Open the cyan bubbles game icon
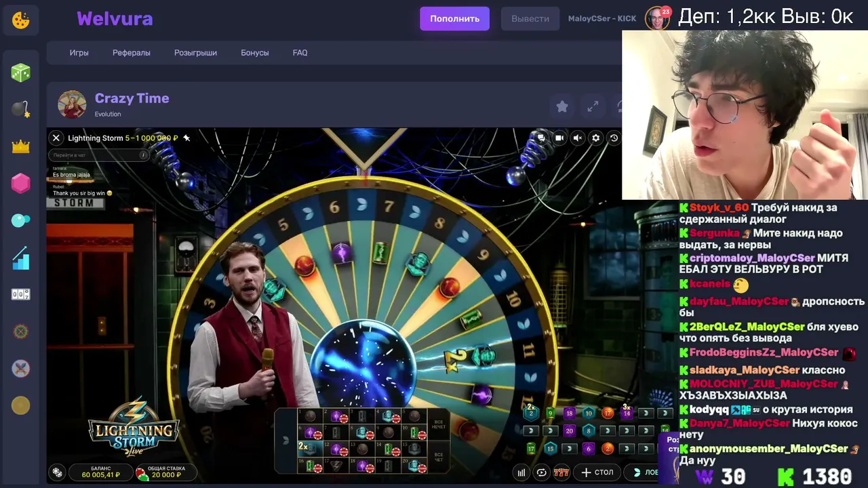Screen dimensions: 868x488 click(20, 220)
